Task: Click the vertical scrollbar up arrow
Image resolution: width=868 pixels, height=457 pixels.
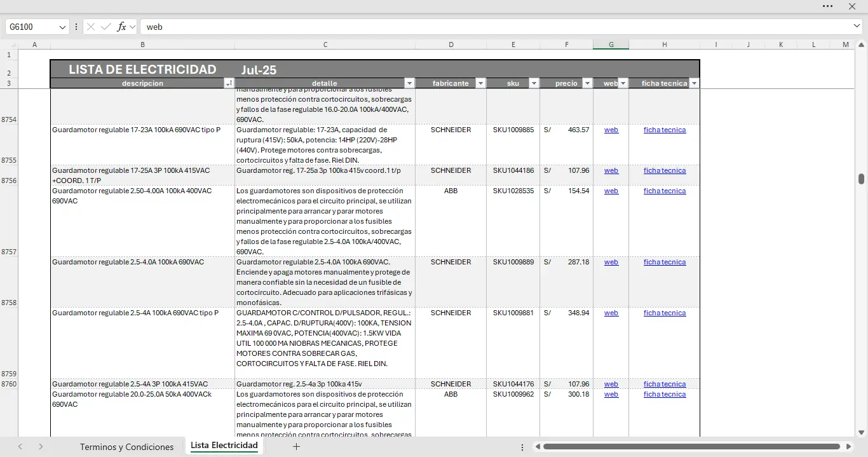Action: click(862, 45)
